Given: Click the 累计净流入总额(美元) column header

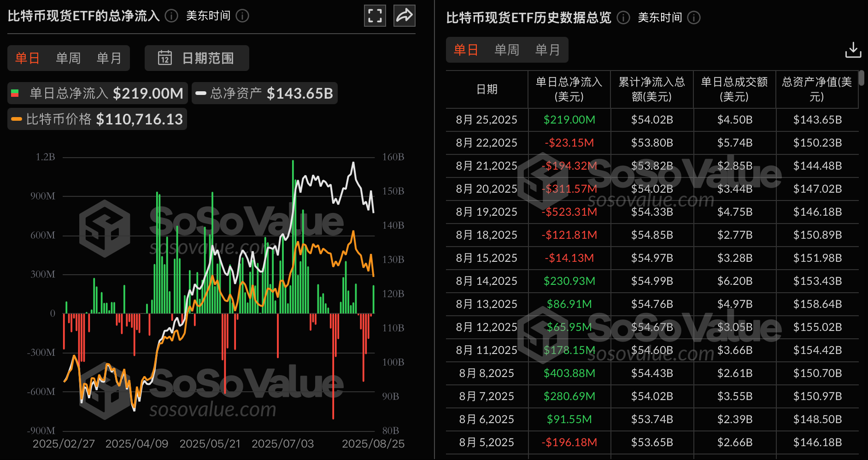Looking at the screenshot, I should point(652,89).
